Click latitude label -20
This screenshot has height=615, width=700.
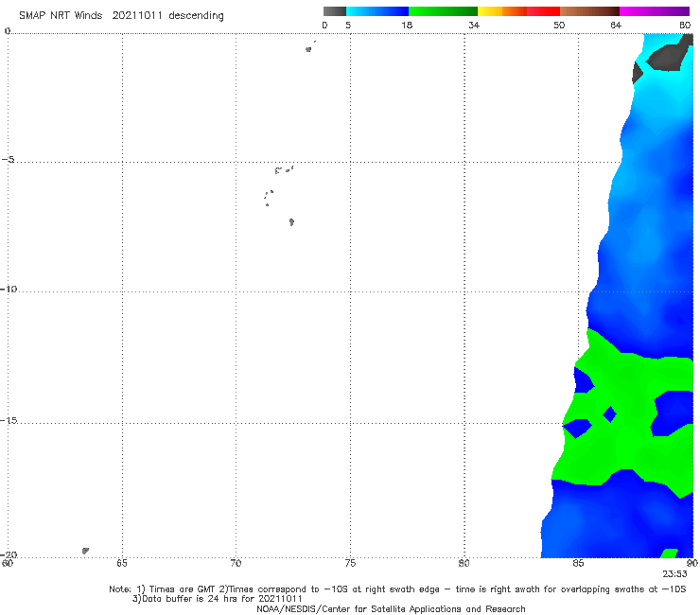pyautogui.click(x=9, y=554)
